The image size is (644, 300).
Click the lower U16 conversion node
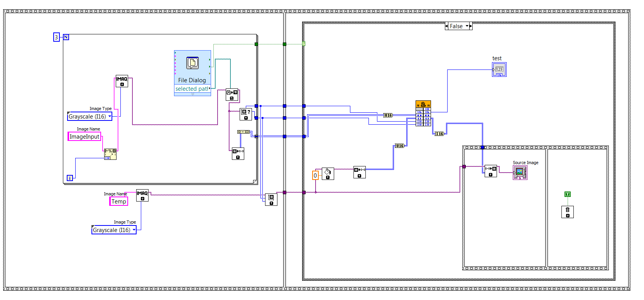(x=400, y=146)
